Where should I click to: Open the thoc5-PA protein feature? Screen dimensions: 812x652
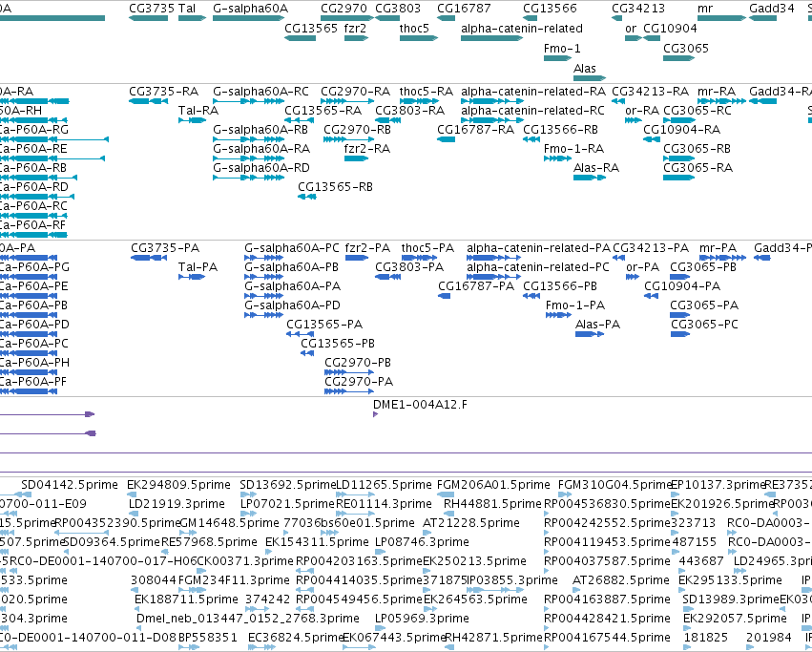point(420,258)
